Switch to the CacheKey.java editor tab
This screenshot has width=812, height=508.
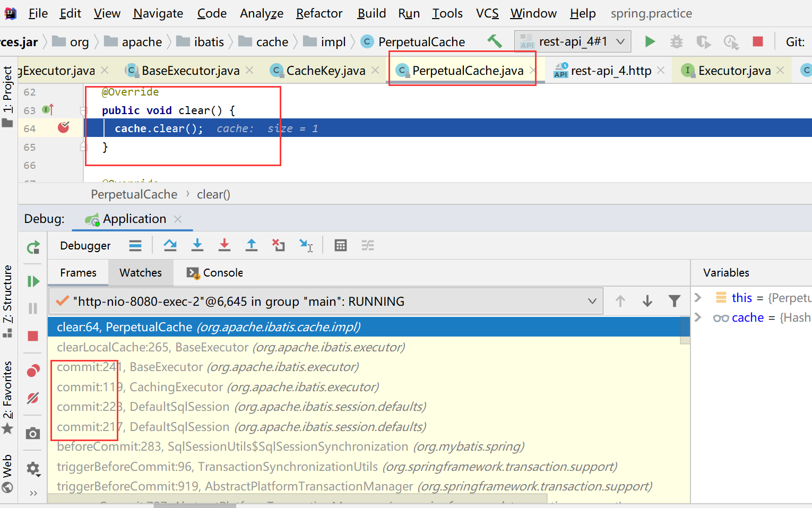(325, 71)
